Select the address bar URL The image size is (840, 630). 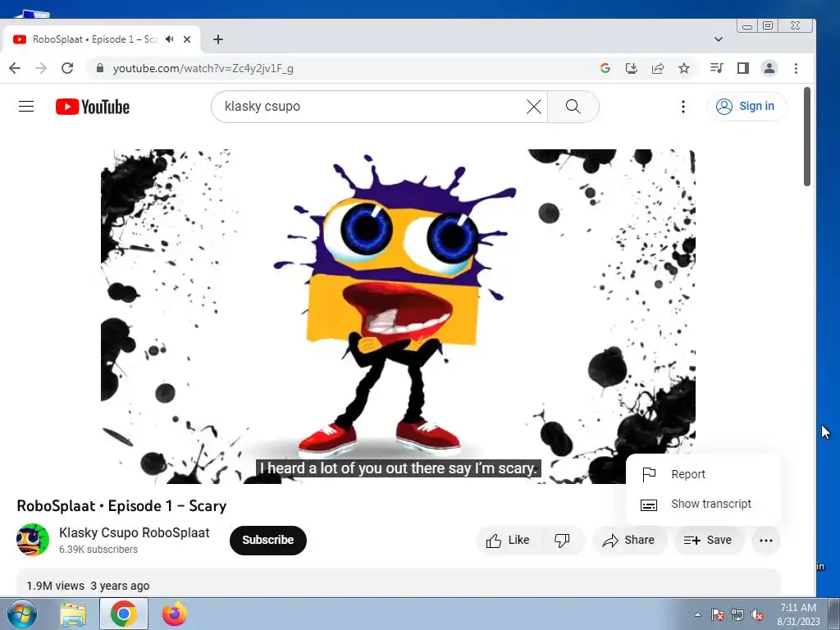203,69
